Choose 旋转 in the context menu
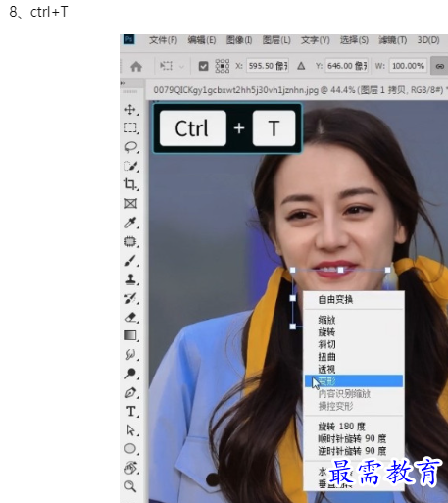 (x=354, y=332)
